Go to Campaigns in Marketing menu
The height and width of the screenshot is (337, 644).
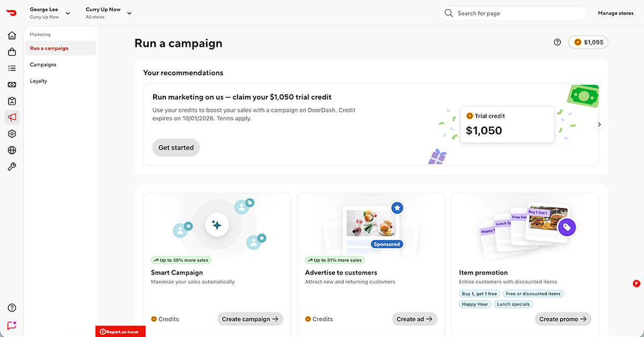click(43, 64)
